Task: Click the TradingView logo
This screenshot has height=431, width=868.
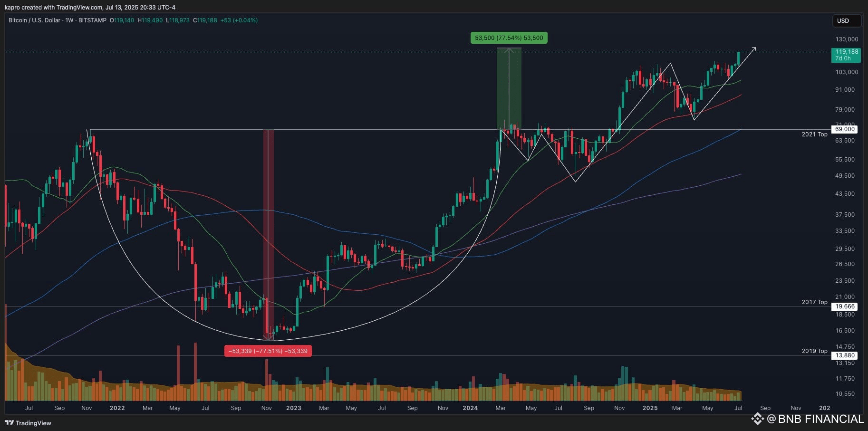Action: point(28,423)
